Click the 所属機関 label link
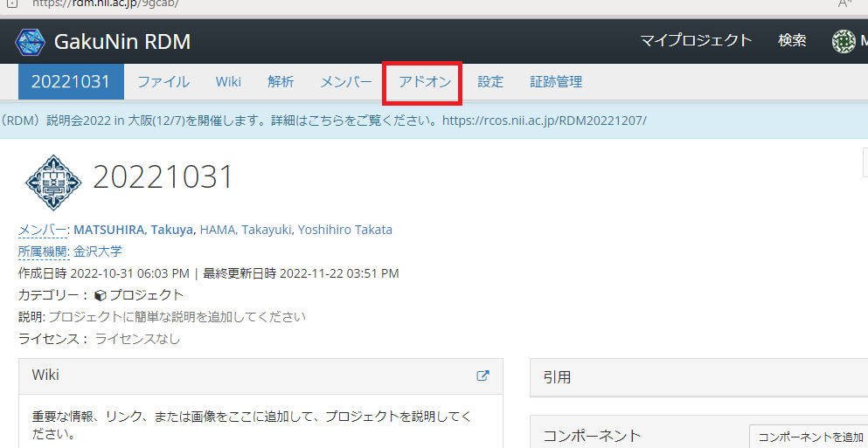The height and width of the screenshot is (448, 868). coord(43,252)
